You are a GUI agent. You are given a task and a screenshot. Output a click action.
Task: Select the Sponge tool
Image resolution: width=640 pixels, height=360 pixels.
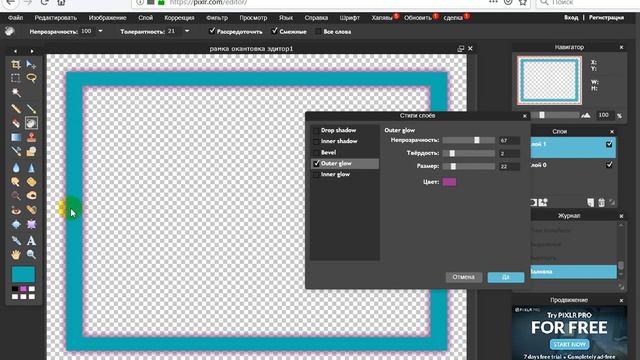click(x=31, y=182)
